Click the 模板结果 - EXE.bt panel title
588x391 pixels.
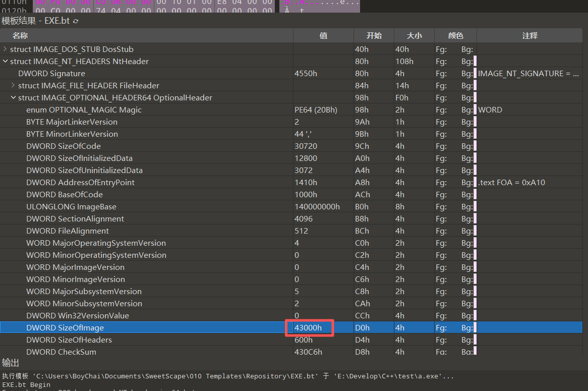[35, 21]
